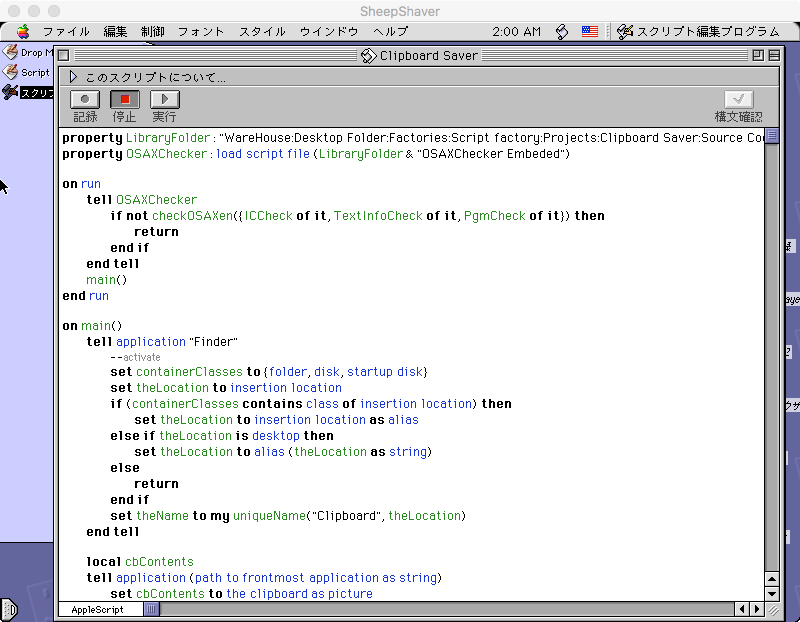Click vertical scroll up arrow
800x622 pixels.
point(772,579)
